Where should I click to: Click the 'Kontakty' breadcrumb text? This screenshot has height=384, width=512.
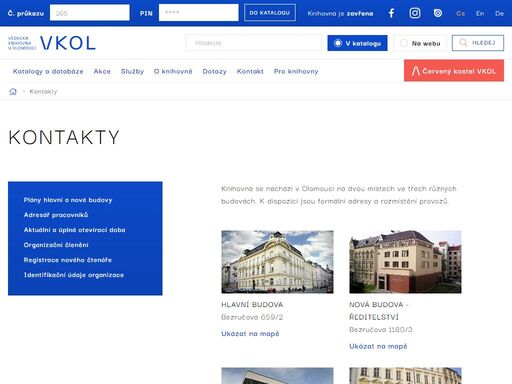(43, 91)
